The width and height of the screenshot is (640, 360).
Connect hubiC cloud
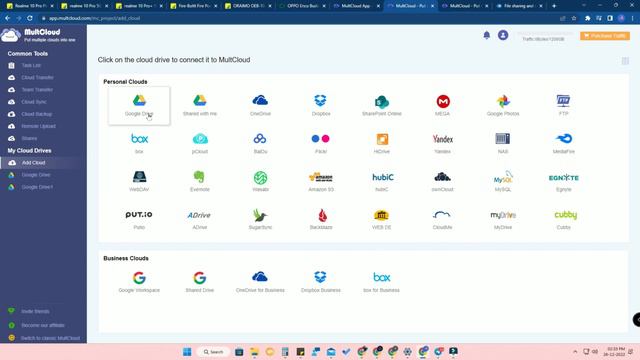382,181
